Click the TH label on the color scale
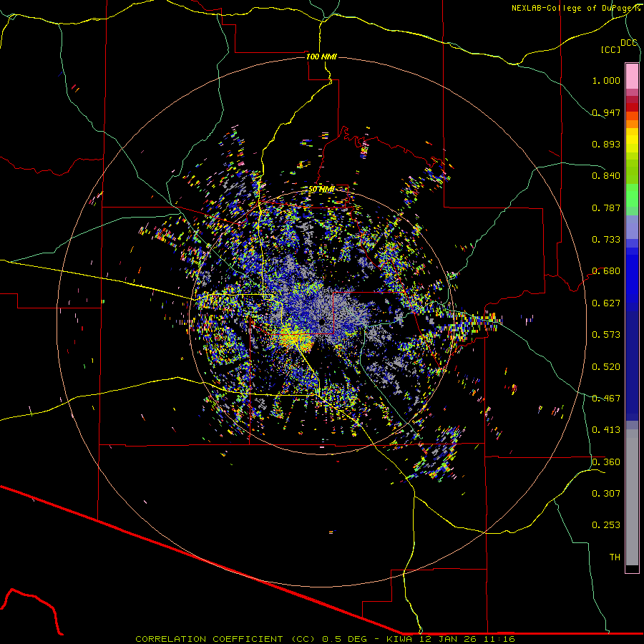This screenshot has width=644, height=644. point(615,557)
